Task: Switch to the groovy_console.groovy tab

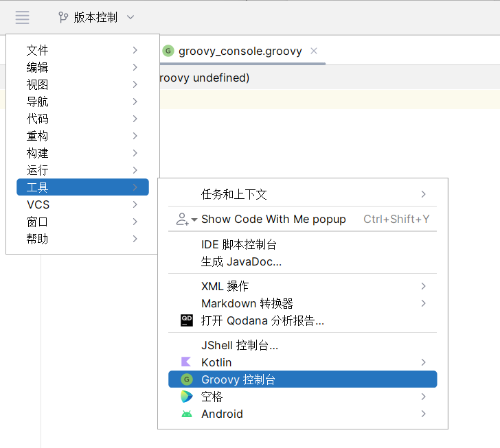Action: 240,51
